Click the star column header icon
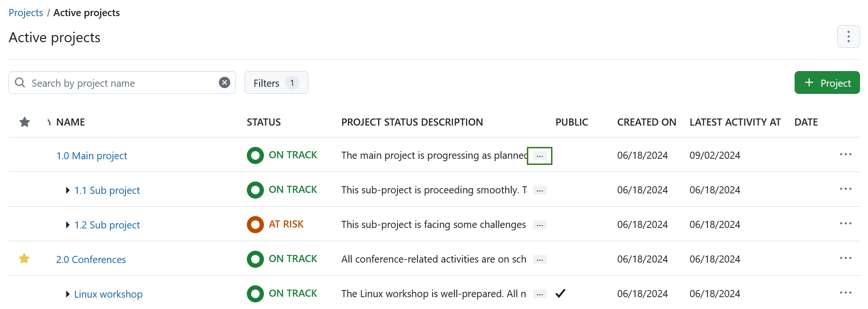Image resolution: width=868 pixels, height=309 pixels. (x=24, y=122)
